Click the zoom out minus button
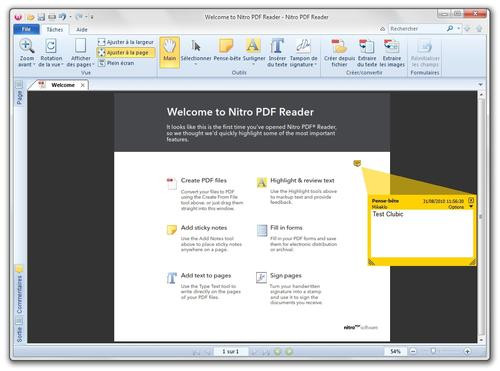Viewport: 500px width, 371px height. pyautogui.click(x=413, y=351)
